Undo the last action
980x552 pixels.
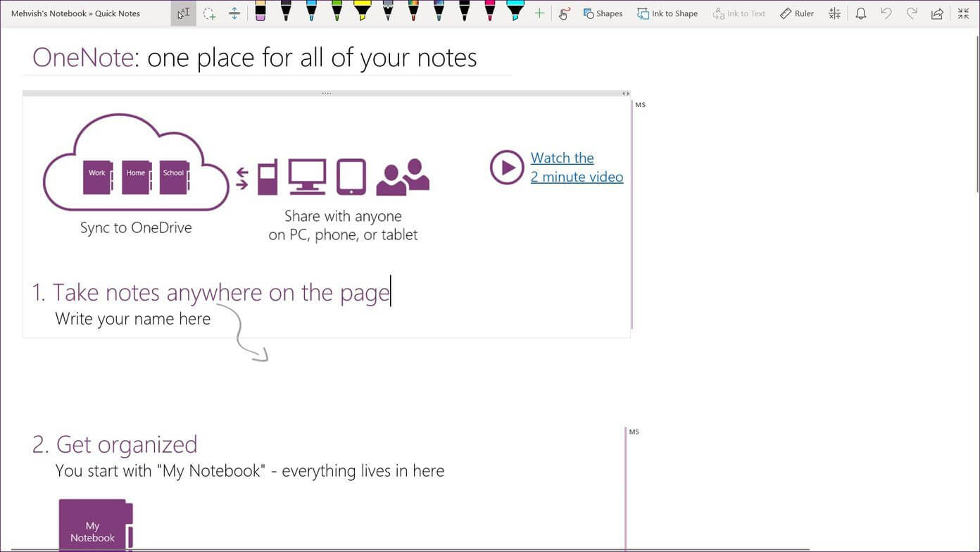(886, 13)
